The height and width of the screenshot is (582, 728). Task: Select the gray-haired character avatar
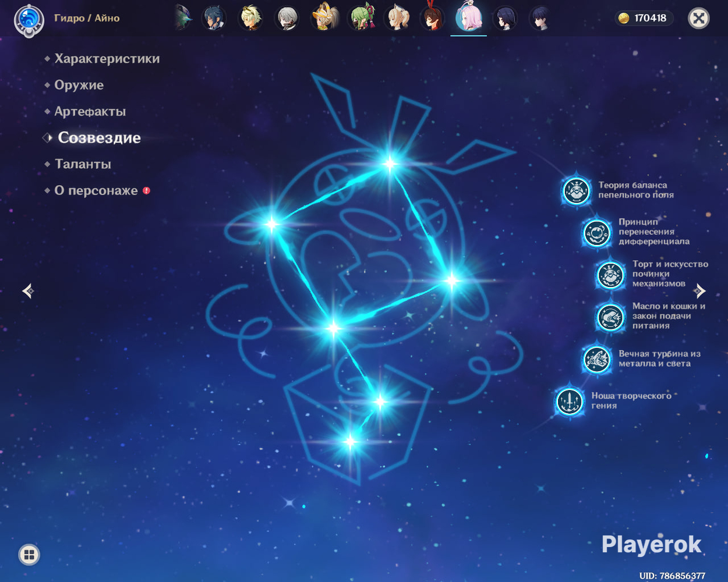click(x=287, y=19)
